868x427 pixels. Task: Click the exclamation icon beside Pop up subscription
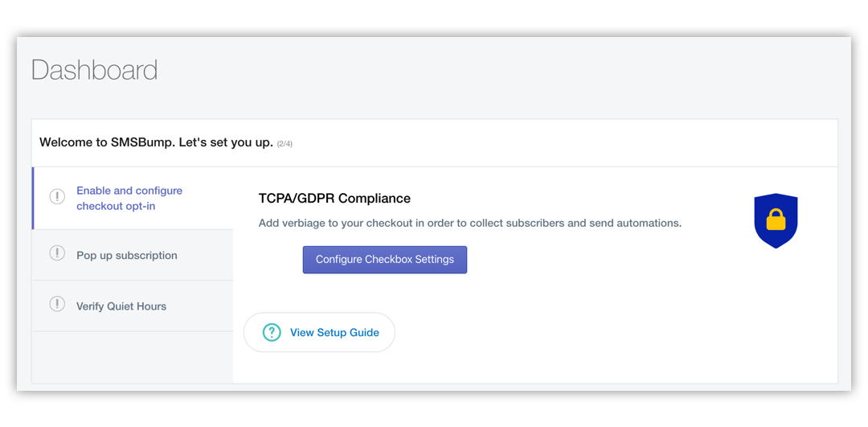(x=58, y=253)
